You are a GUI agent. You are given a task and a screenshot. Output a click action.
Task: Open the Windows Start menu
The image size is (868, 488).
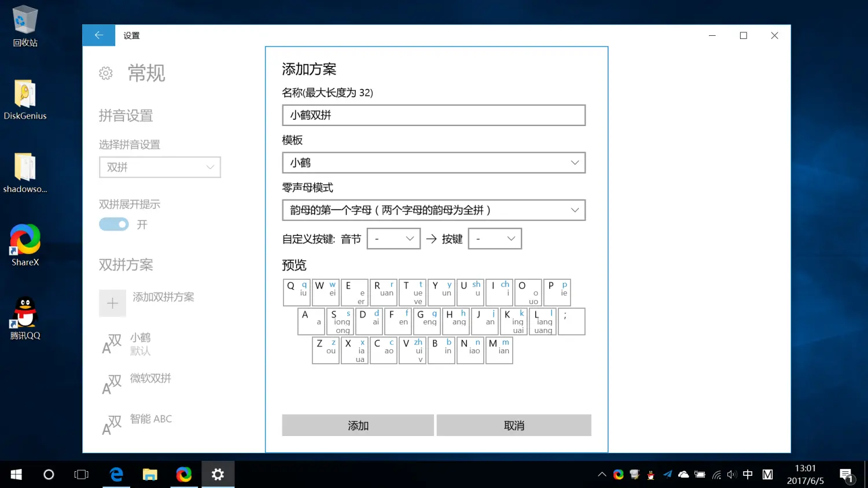coord(16,475)
